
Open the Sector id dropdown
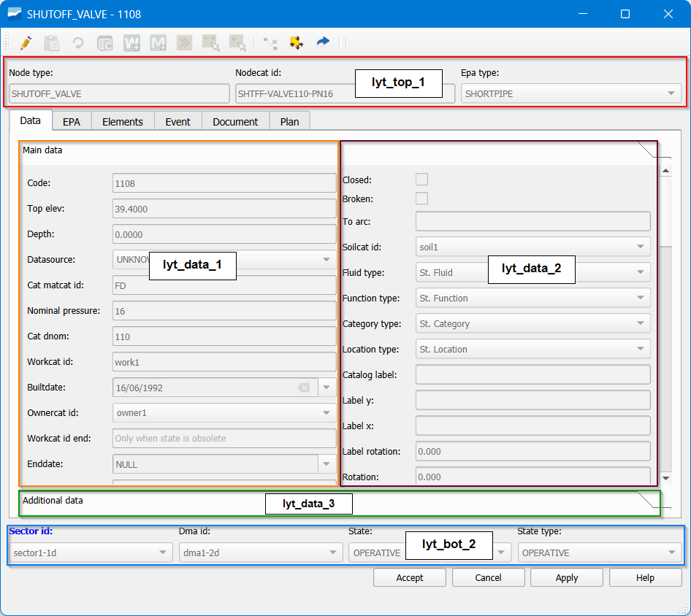91,553
